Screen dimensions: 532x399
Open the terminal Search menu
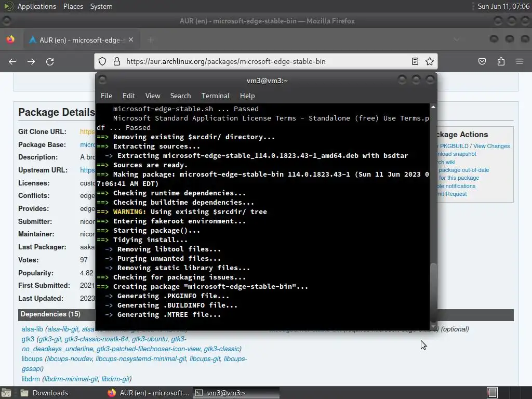click(180, 96)
